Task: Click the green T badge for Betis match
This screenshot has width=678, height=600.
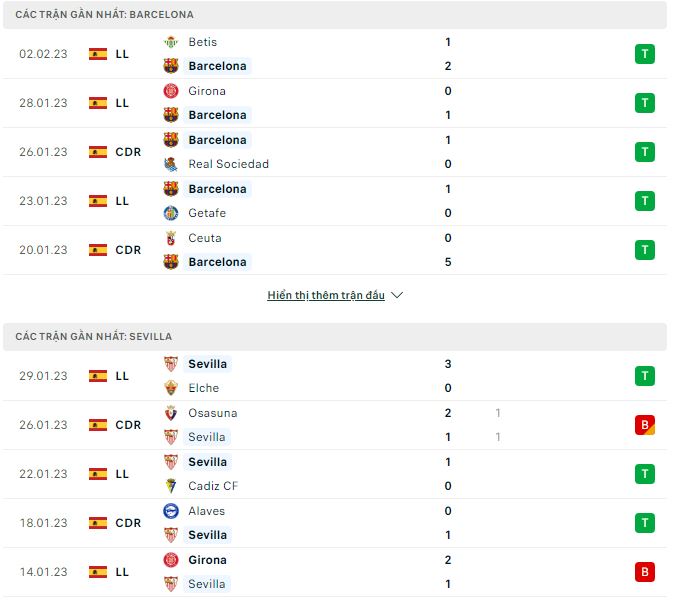Action: coord(645,54)
